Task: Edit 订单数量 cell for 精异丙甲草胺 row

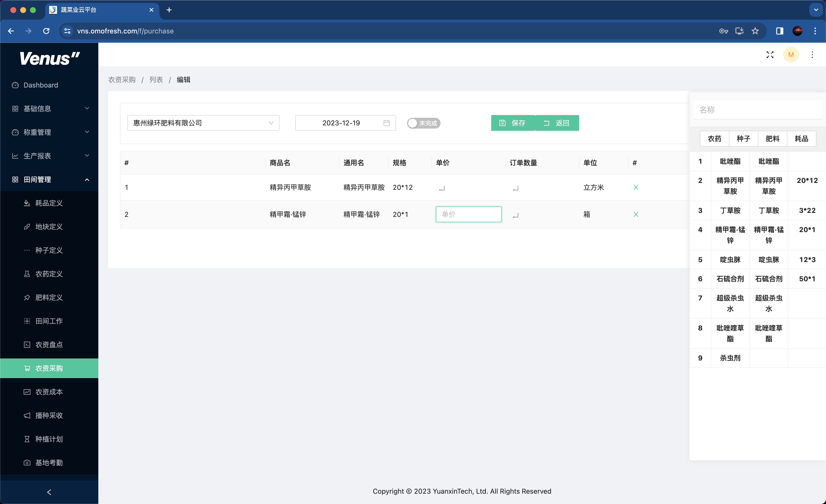Action: (516, 188)
